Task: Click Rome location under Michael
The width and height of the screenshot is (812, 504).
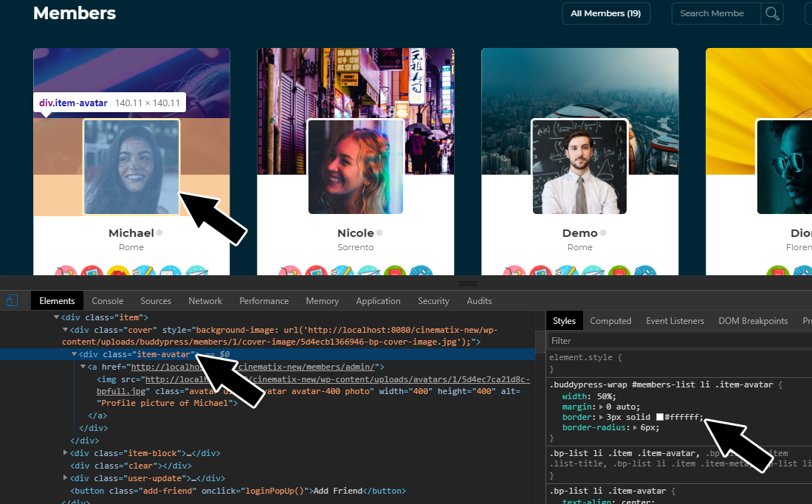Action: coord(131,247)
